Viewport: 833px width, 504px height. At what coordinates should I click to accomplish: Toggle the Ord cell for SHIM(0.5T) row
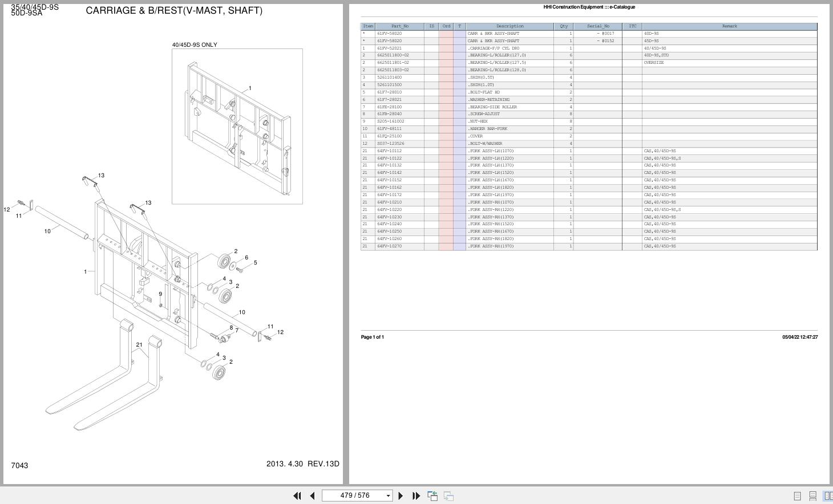(x=446, y=77)
